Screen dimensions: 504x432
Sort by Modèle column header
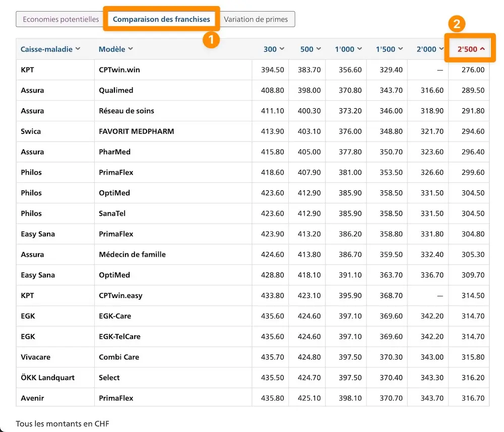pyautogui.click(x=116, y=49)
